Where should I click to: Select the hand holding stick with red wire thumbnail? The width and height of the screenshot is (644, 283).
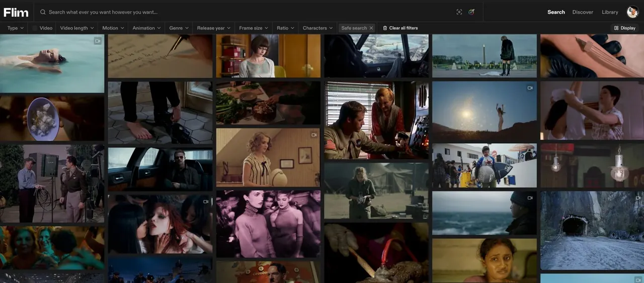376,253
